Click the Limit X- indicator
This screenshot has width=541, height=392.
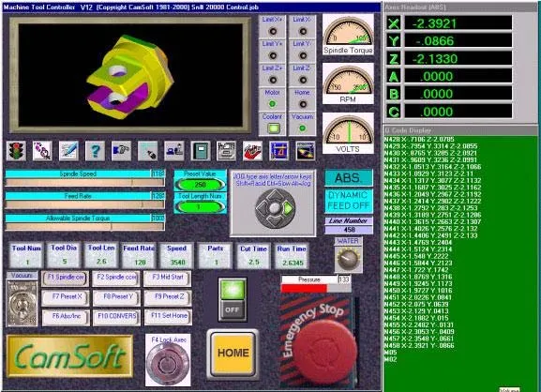click(303, 31)
